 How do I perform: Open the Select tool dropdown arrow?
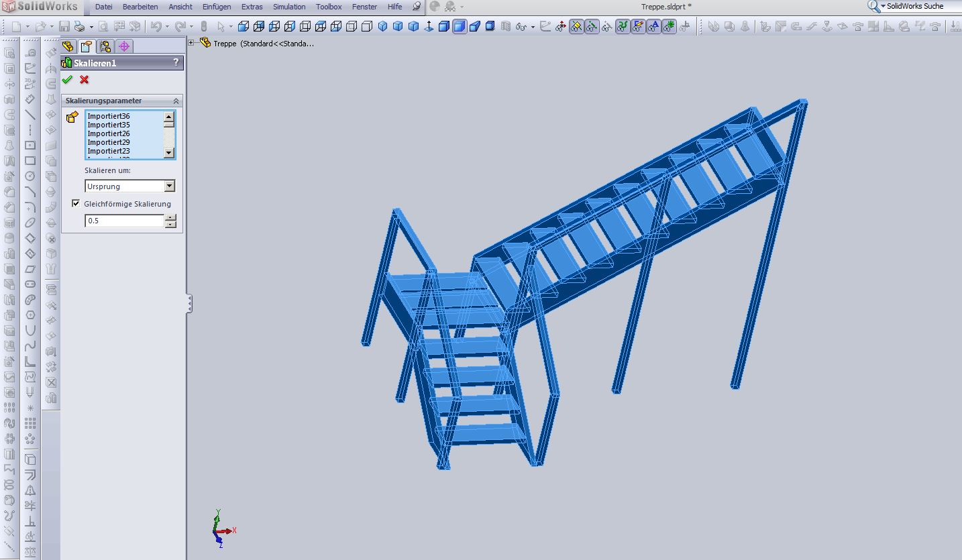(x=230, y=27)
